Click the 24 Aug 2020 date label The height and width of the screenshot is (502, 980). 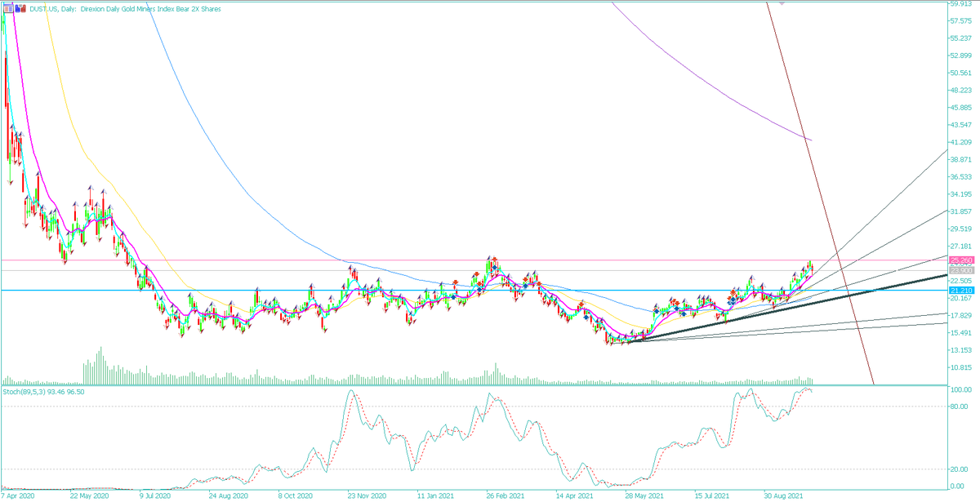point(228,495)
